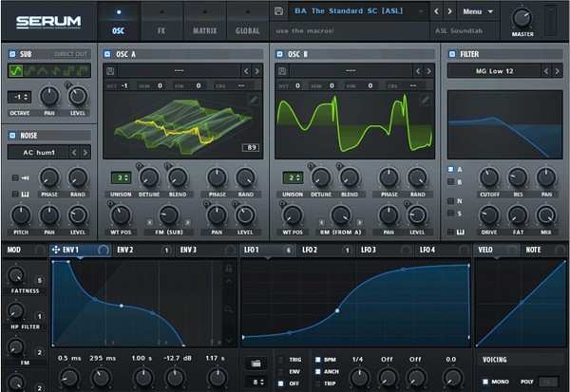This screenshot has width=570, height=392.
Task: Click the OSC A wavetable edit pencil icon
Action: pos(253,100)
